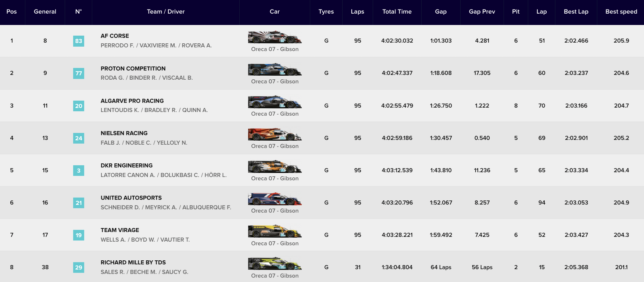Sort by the Laps column header
644x282 pixels.
357,12
